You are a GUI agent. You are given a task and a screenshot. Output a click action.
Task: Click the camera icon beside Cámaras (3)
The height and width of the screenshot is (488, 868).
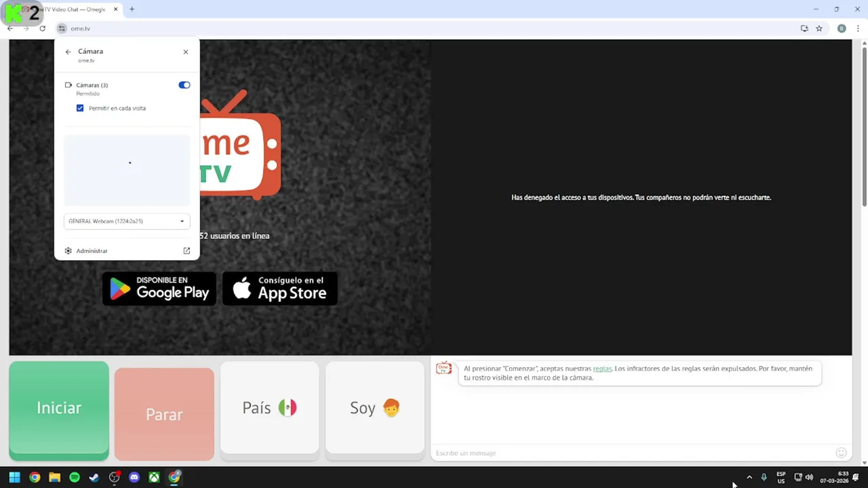(68, 85)
